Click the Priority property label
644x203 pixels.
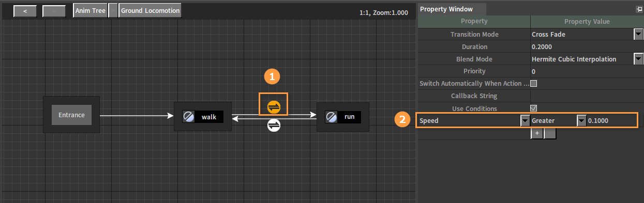pyautogui.click(x=474, y=71)
